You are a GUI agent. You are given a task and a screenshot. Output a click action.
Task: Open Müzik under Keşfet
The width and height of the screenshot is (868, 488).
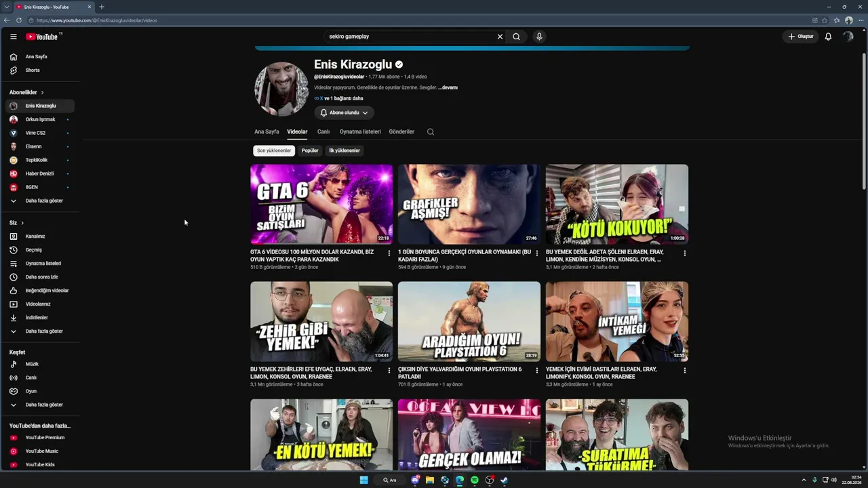(x=41, y=364)
